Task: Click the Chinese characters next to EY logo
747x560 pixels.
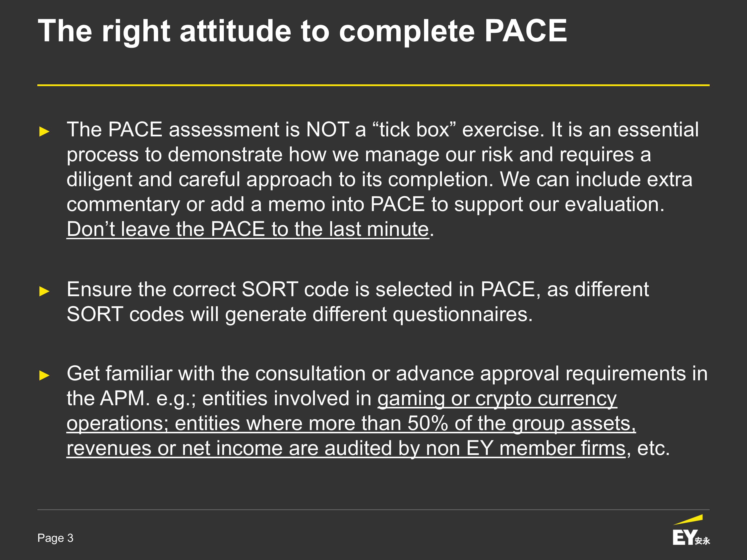Action: [x=702, y=541]
